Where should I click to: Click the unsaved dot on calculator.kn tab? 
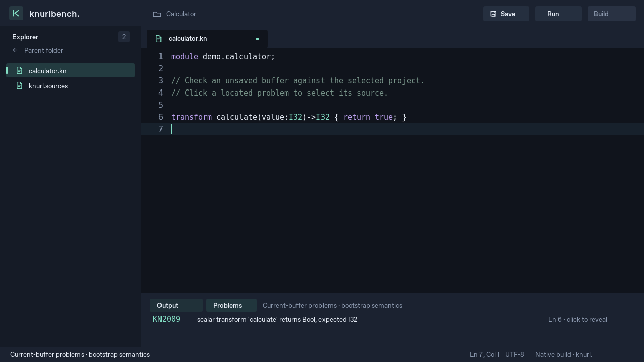coord(257,39)
